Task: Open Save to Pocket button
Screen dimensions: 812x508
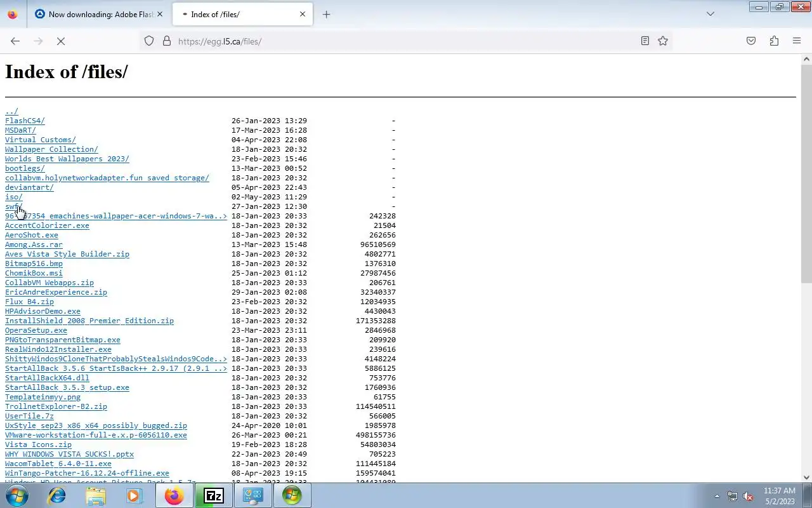Action: click(x=751, y=41)
